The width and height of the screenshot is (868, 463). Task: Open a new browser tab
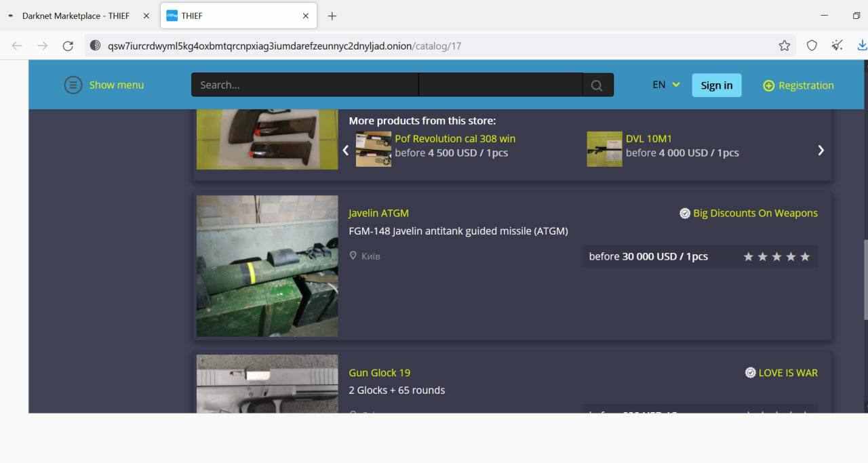332,16
